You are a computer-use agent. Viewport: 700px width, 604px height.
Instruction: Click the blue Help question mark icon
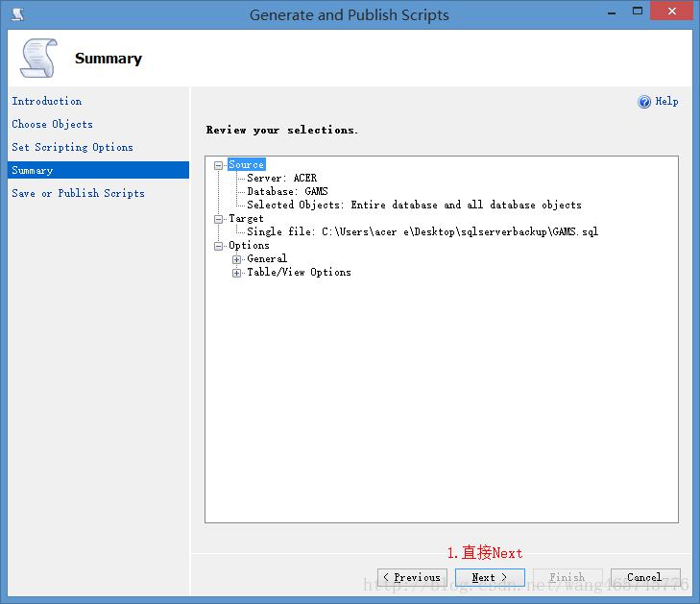pos(644,102)
